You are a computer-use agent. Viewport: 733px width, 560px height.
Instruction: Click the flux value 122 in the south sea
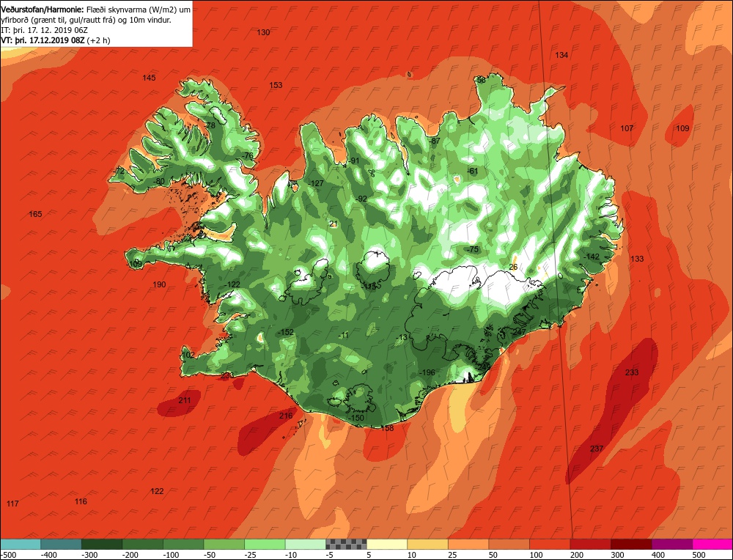pos(157,491)
